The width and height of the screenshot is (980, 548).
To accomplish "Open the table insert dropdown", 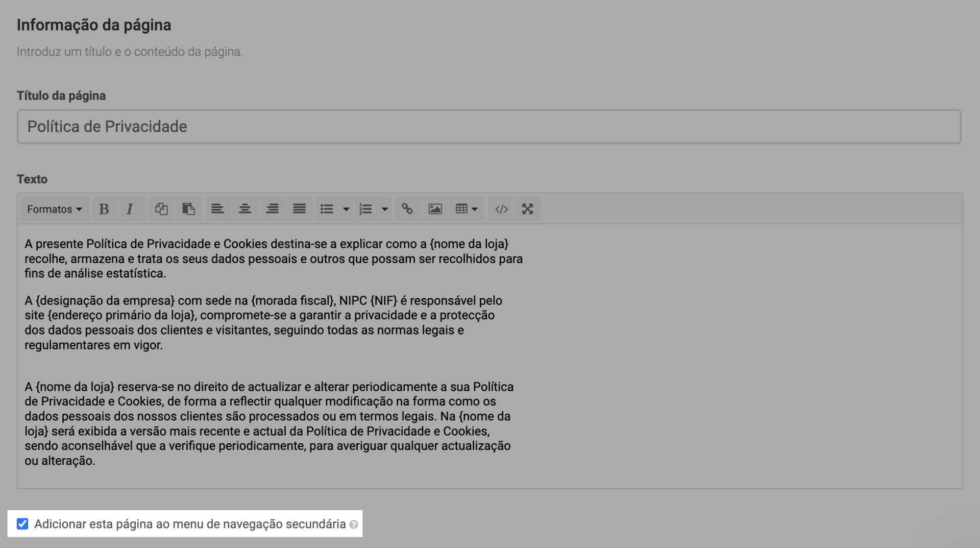I will [467, 209].
